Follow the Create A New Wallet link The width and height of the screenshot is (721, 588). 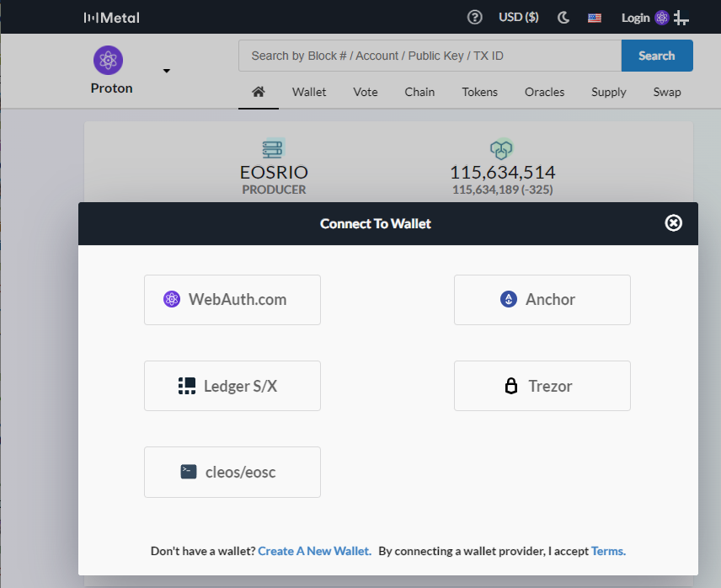click(314, 551)
